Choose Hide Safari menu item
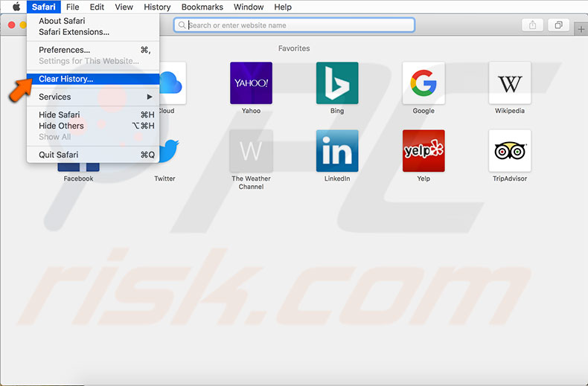The width and height of the screenshot is (588, 386). pyautogui.click(x=93, y=115)
